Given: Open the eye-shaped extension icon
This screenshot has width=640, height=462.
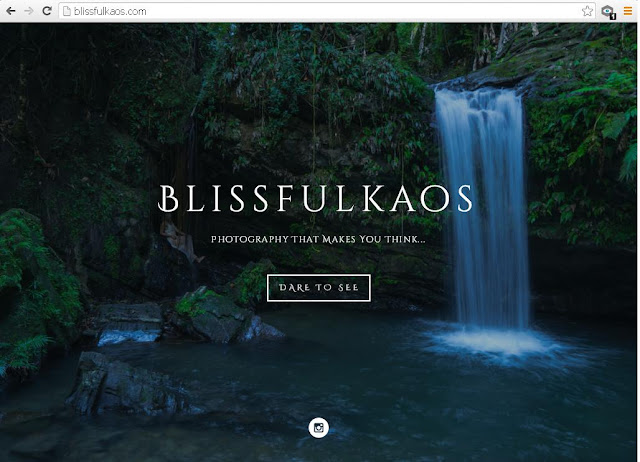Looking at the screenshot, I should click(607, 11).
